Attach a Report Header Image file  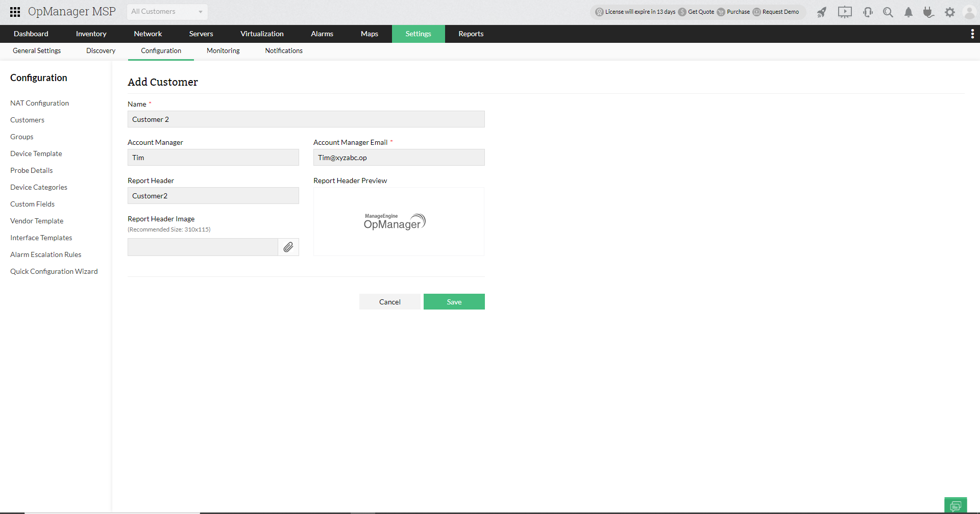[x=288, y=247]
